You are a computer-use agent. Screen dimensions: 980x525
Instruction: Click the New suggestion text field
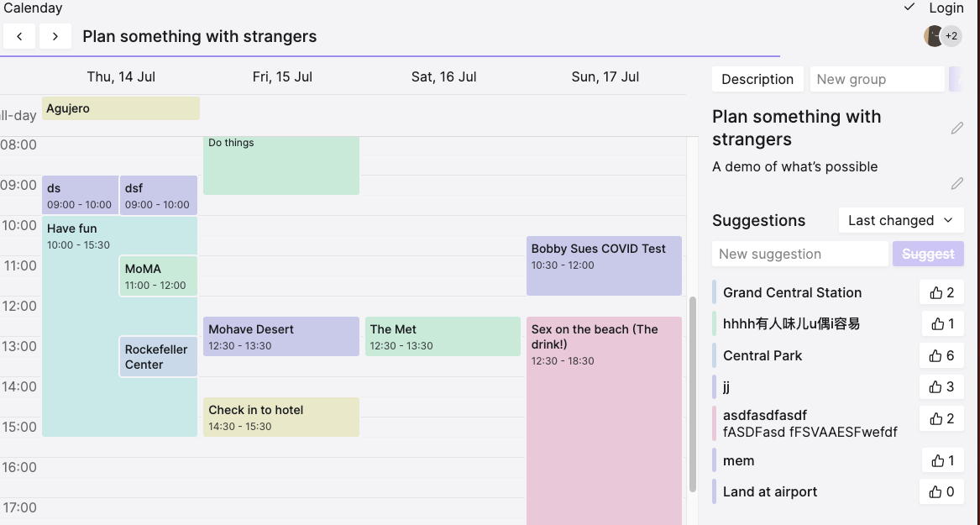[x=799, y=254]
